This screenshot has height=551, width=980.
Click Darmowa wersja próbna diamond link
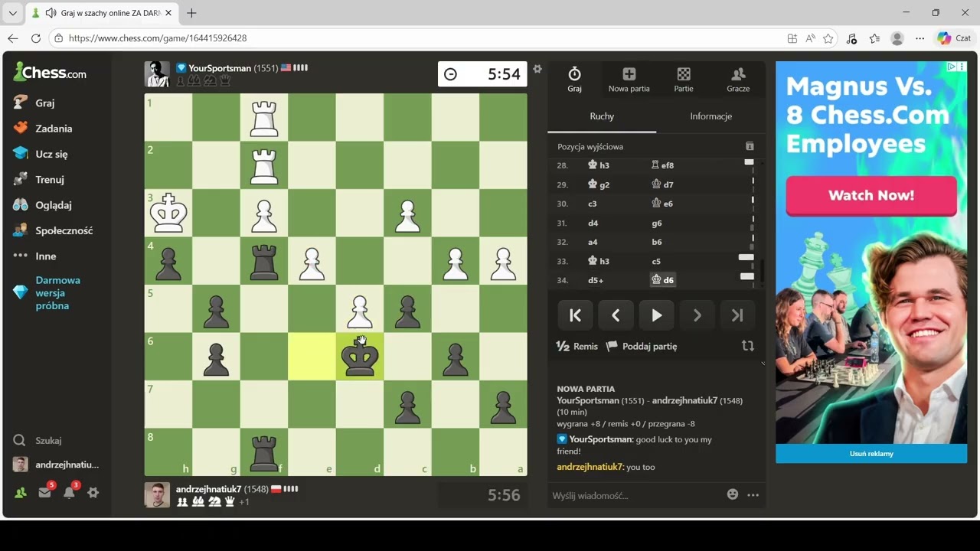tap(47, 293)
